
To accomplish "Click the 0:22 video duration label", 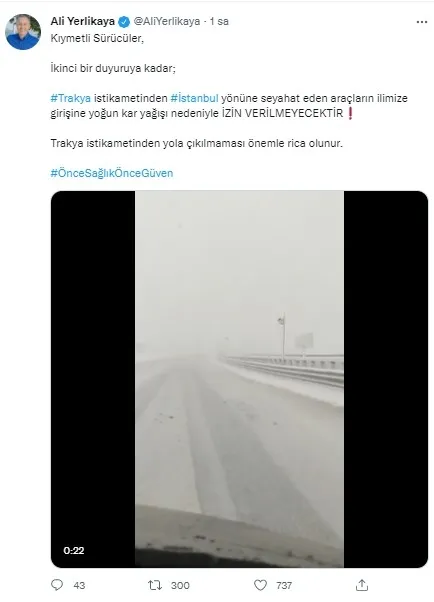I will [x=74, y=551].
